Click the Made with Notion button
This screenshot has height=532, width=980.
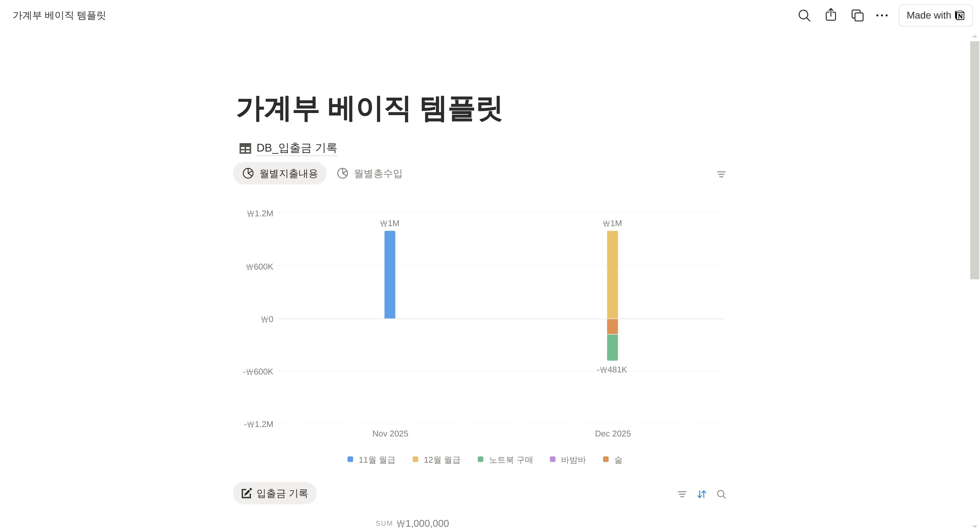[936, 15]
